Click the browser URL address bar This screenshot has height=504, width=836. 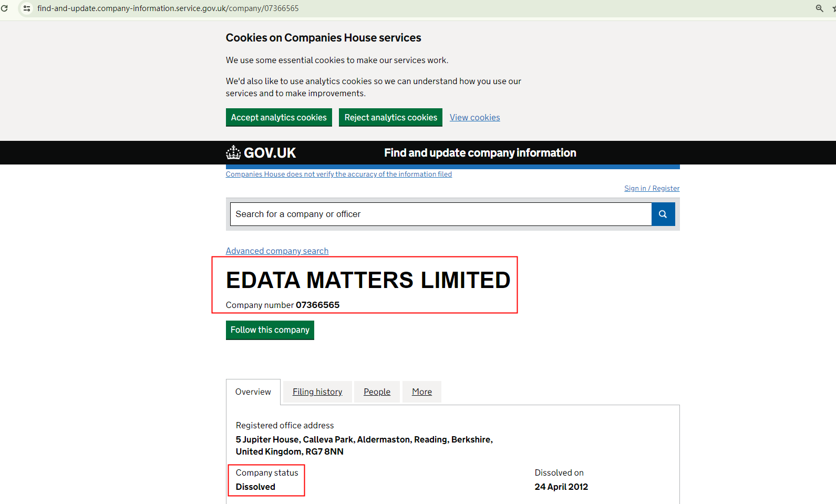pos(168,8)
